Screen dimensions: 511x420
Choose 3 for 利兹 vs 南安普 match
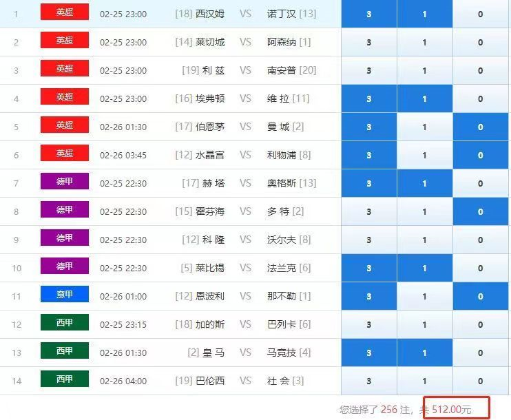369,70
